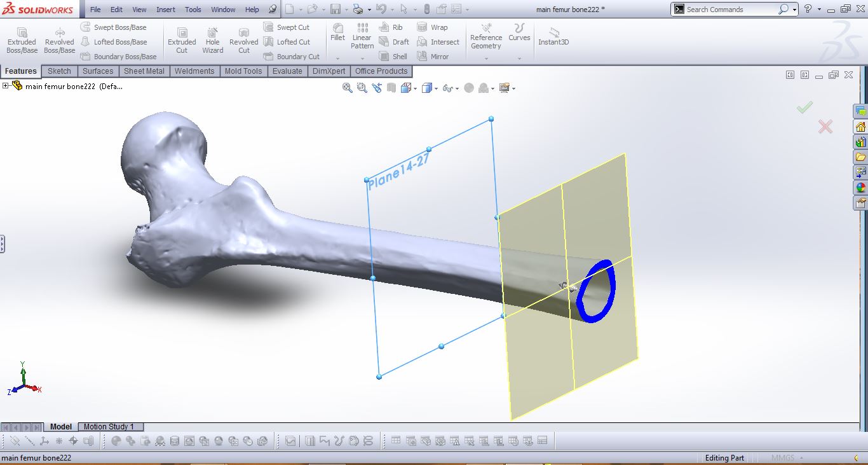Screen dimensions: 868x465
Task: Switch to the Evaluate tab
Action: pos(287,71)
